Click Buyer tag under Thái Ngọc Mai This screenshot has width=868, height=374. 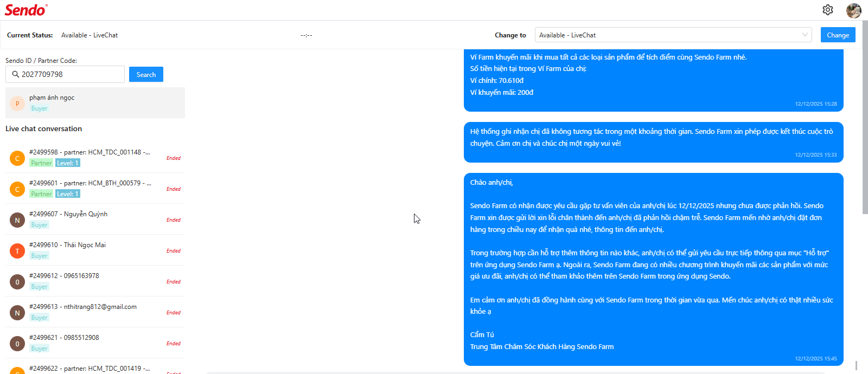click(39, 256)
